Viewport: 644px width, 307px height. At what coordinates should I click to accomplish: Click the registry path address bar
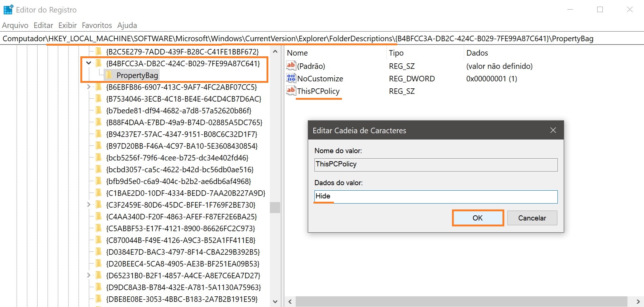tap(322, 39)
